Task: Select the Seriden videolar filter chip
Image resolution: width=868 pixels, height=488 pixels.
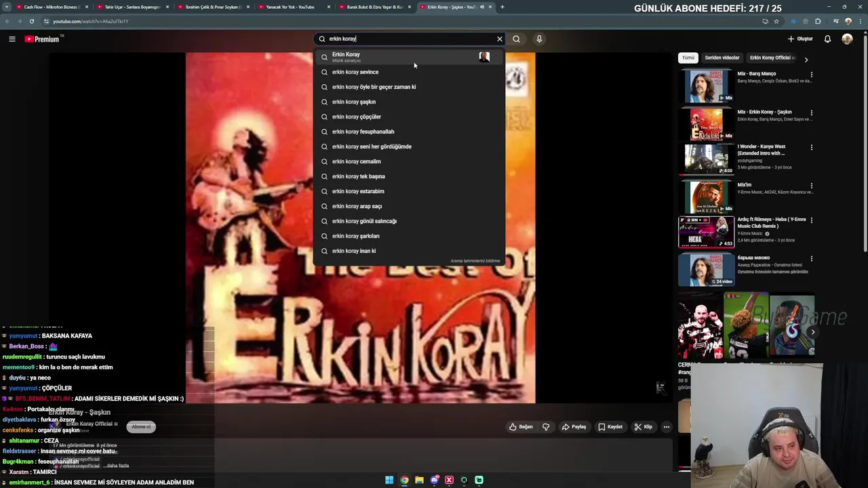Action: 722,58
